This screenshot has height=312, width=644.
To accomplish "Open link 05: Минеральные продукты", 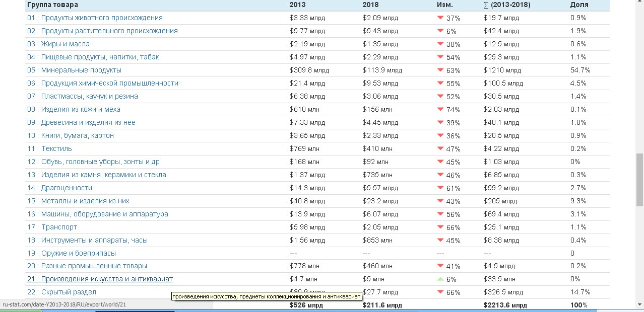I will click(74, 70).
